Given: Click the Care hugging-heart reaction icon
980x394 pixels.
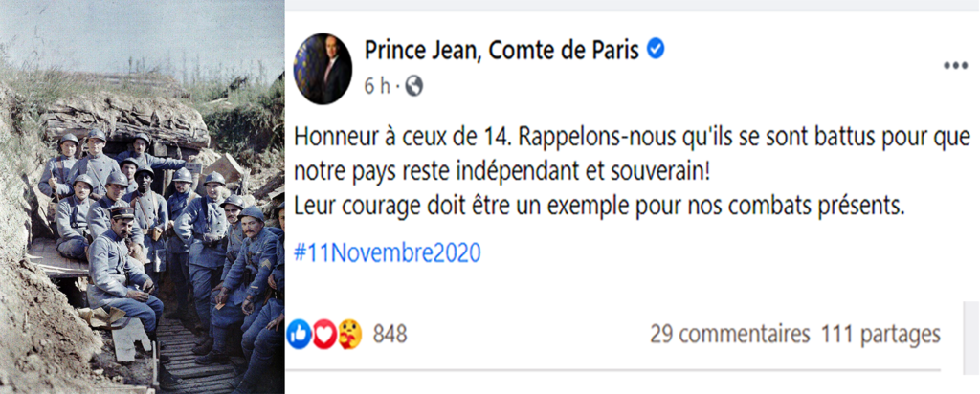Looking at the screenshot, I should click(x=349, y=334).
